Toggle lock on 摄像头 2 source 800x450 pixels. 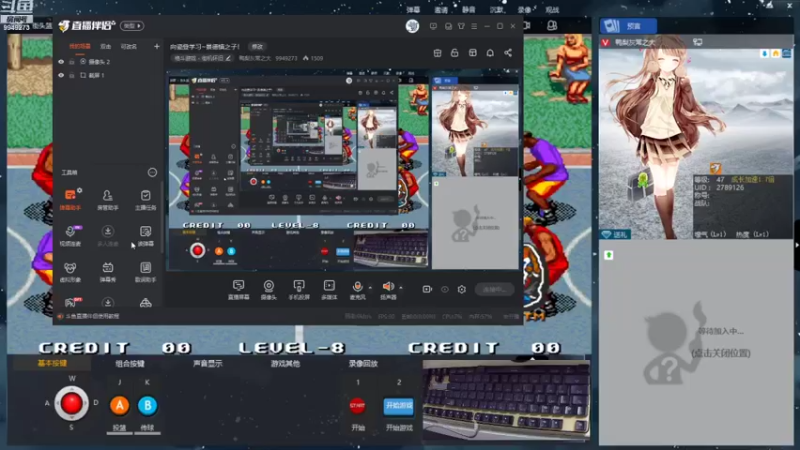[x=72, y=62]
